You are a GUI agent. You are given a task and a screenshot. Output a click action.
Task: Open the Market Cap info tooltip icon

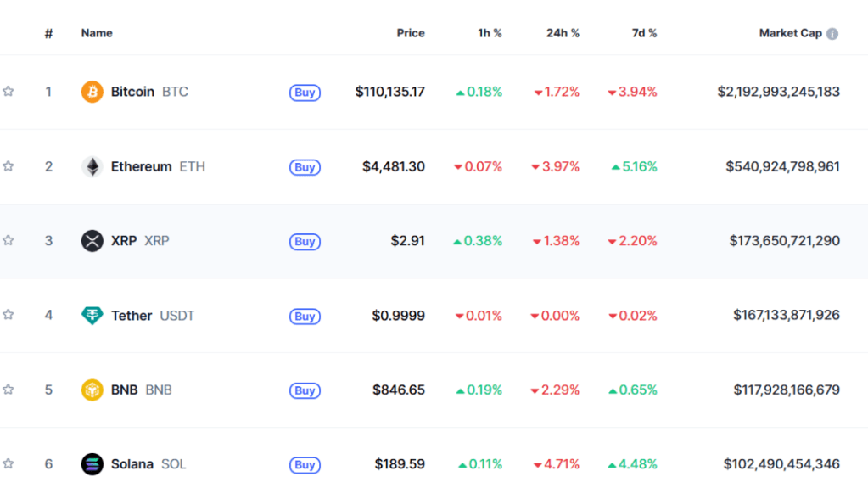coord(832,34)
